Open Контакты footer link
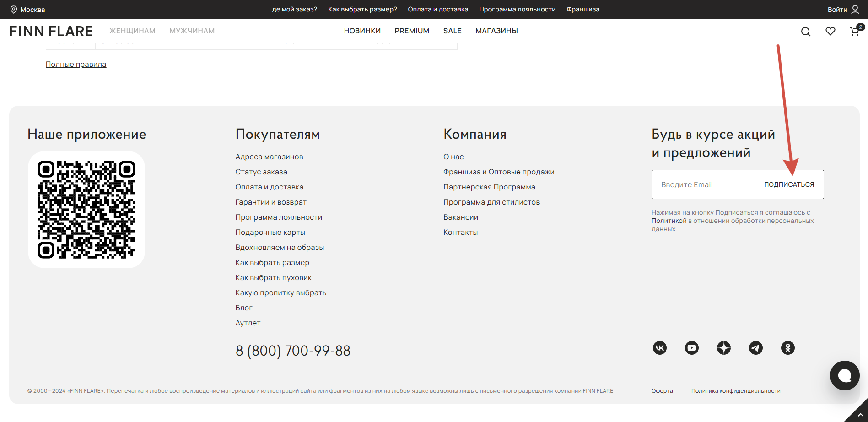This screenshot has width=868, height=422. point(460,232)
